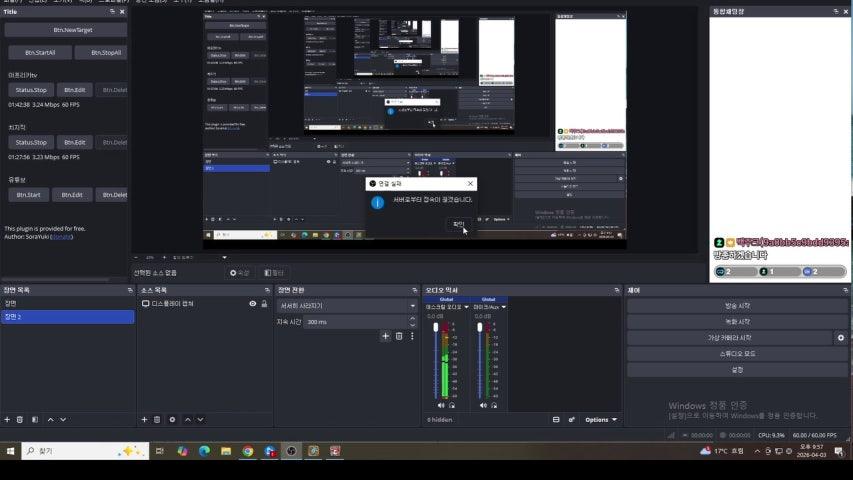Click the Btn.StopAll button
Screen dimensions: 853x480
coord(105,52)
